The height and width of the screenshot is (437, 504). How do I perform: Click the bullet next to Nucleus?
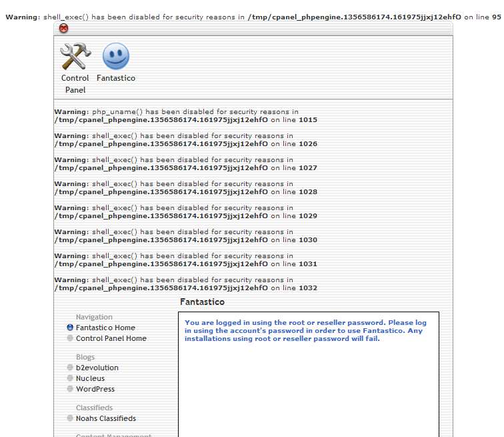(70, 378)
